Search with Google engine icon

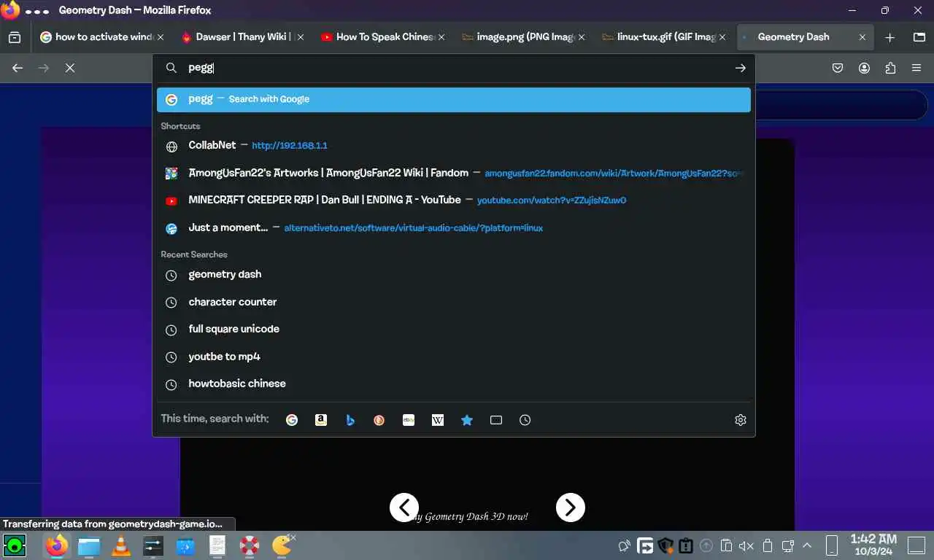tap(292, 420)
